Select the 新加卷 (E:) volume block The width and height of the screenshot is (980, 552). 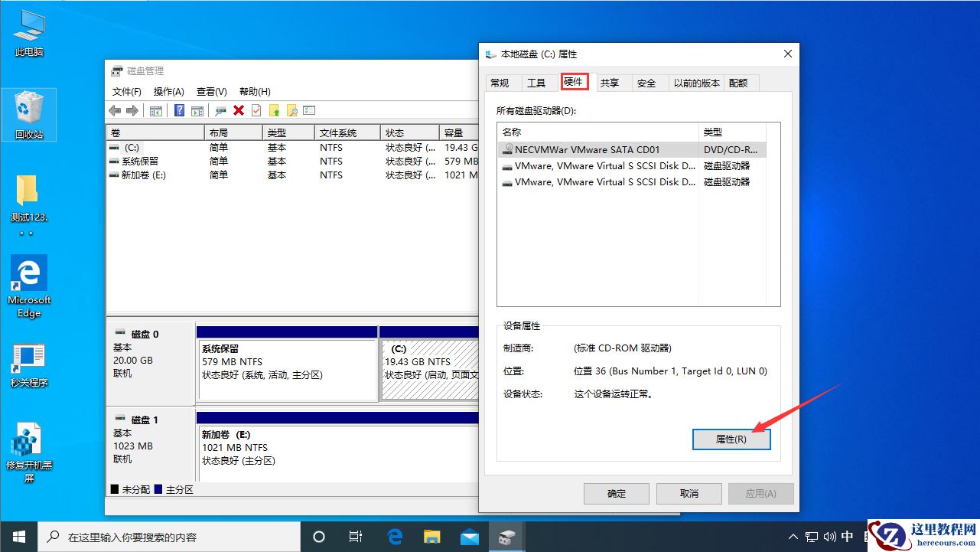click(329, 446)
